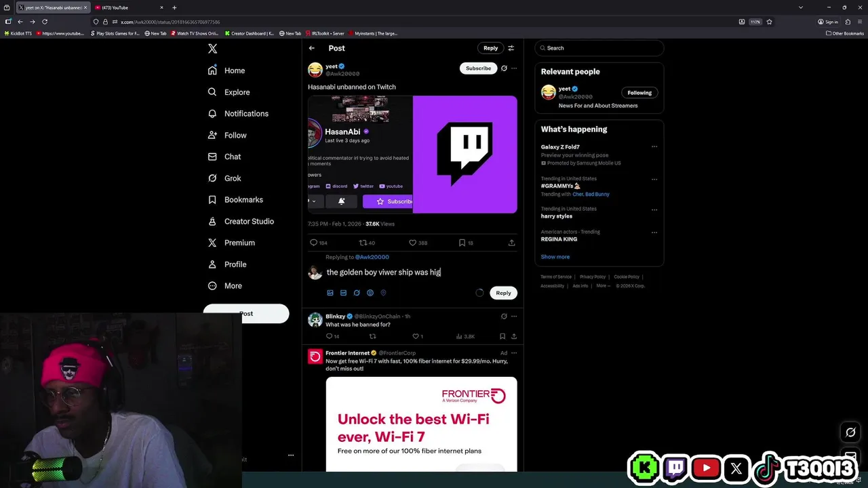Click Reply button in post header
This screenshot has height=488, width=868.
(x=491, y=48)
